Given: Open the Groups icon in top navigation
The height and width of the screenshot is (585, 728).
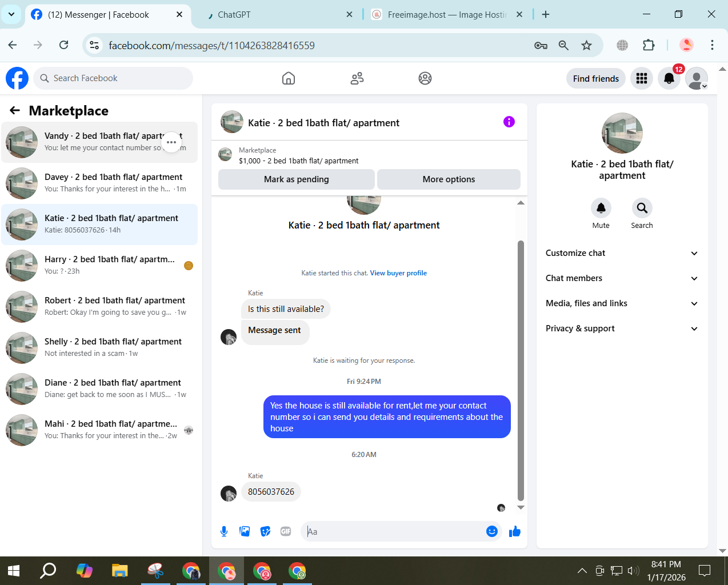Looking at the screenshot, I should coord(425,78).
